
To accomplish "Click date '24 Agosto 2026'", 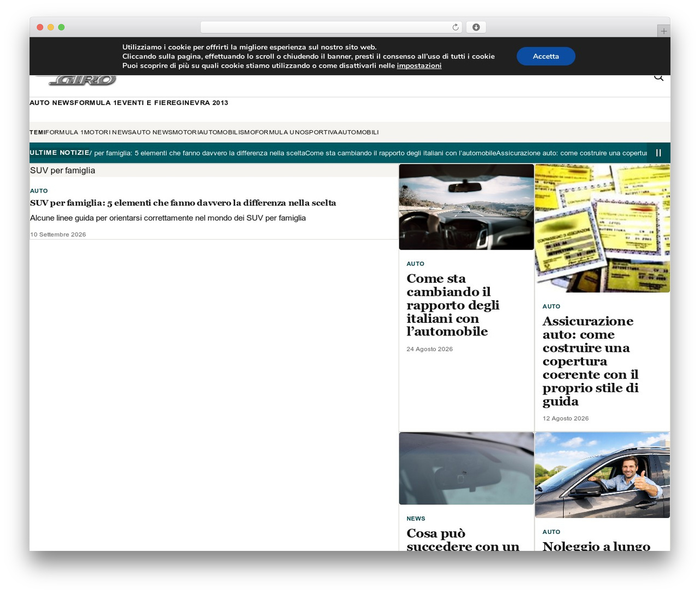I will pos(430,349).
